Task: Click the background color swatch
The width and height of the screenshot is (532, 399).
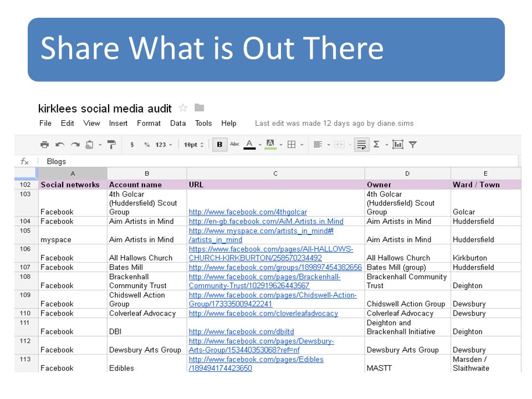Action: 270,145
